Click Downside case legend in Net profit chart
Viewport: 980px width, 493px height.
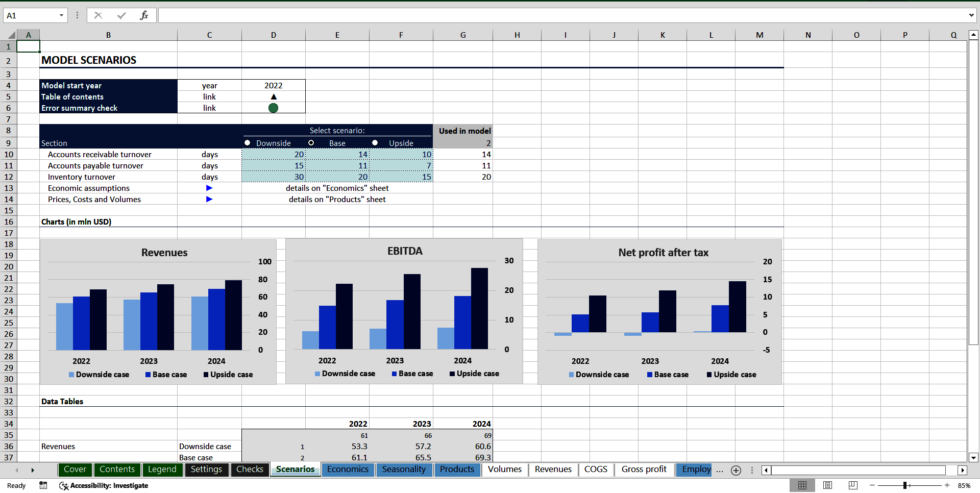pos(599,375)
